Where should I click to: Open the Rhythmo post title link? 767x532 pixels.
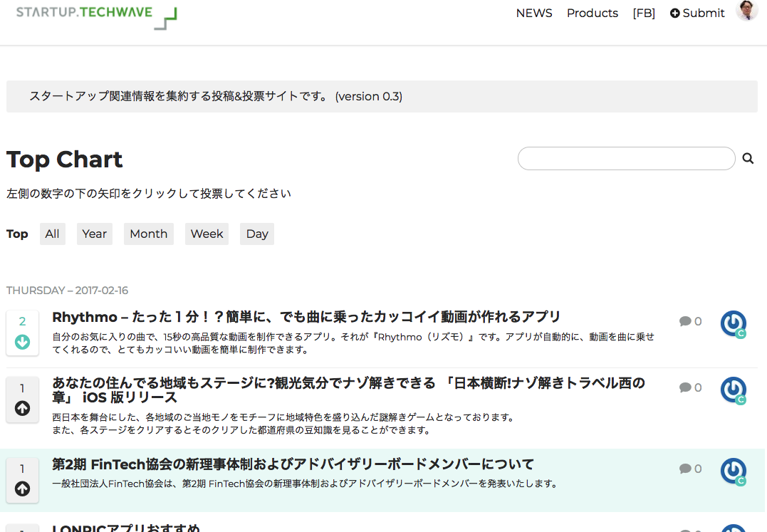306,317
